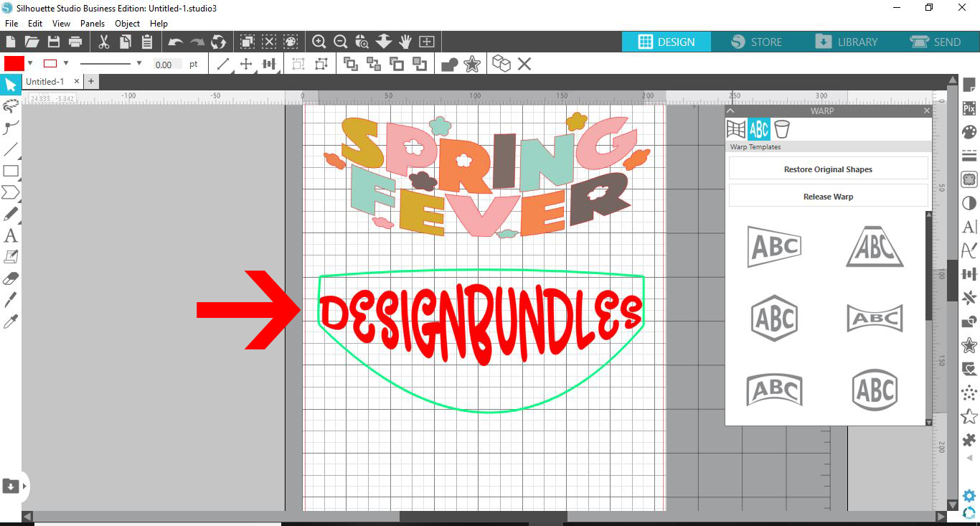Open the Text Style panel
Viewport: 980px width, 526px height.
tap(969, 227)
